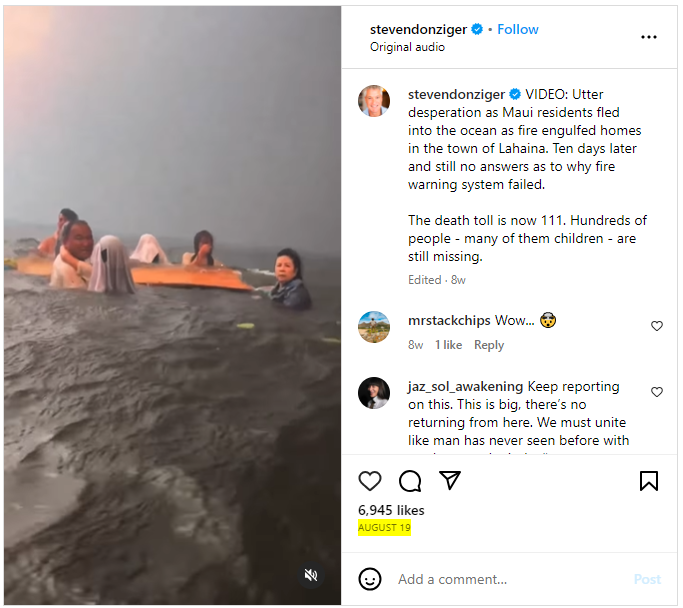
Task: Open the comment bubble icon
Action: [410, 481]
